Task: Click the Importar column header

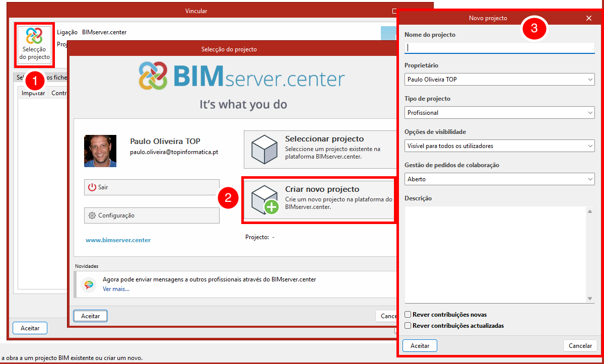Action: (x=33, y=93)
